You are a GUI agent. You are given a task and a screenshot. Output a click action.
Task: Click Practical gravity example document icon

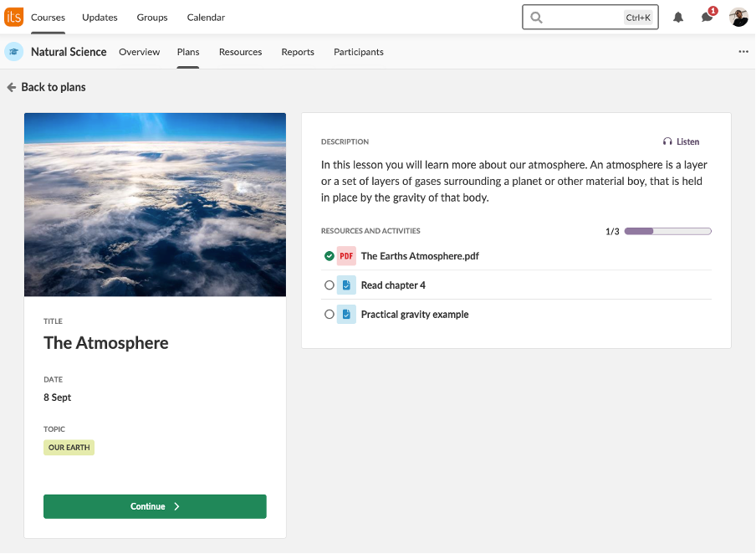pos(346,314)
